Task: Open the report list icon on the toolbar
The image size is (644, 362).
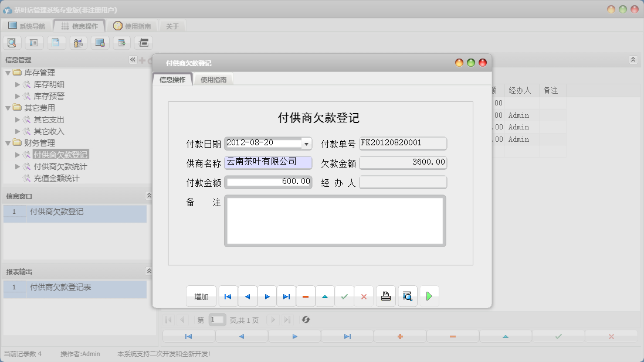Action: tap(34, 42)
